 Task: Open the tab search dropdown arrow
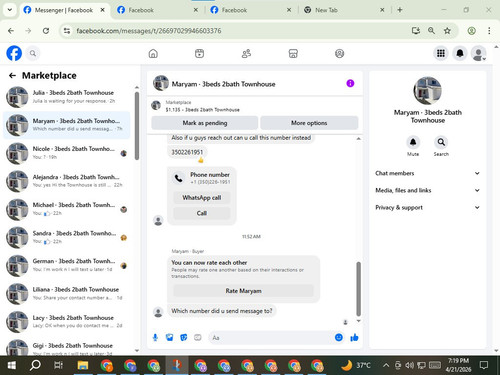tap(10, 10)
